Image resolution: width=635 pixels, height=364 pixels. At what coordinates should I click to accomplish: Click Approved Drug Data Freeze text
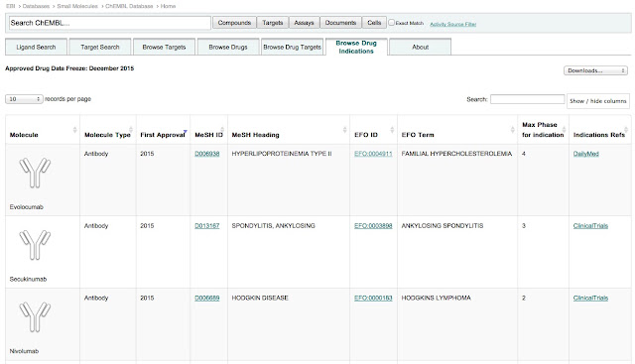click(x=69, y=68)
